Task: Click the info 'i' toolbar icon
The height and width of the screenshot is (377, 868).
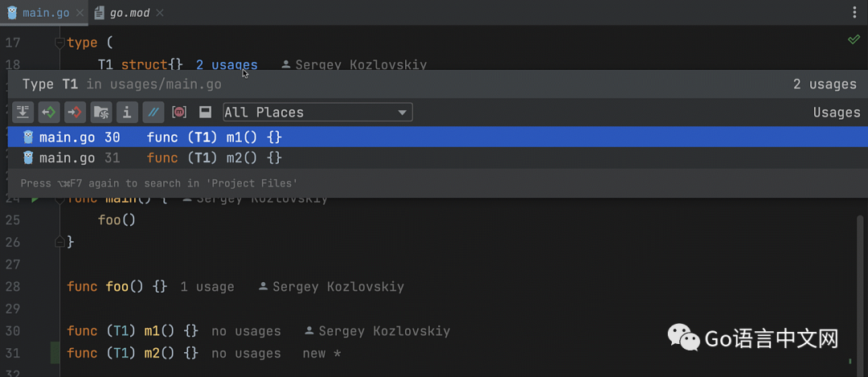Action: (126, 113)
